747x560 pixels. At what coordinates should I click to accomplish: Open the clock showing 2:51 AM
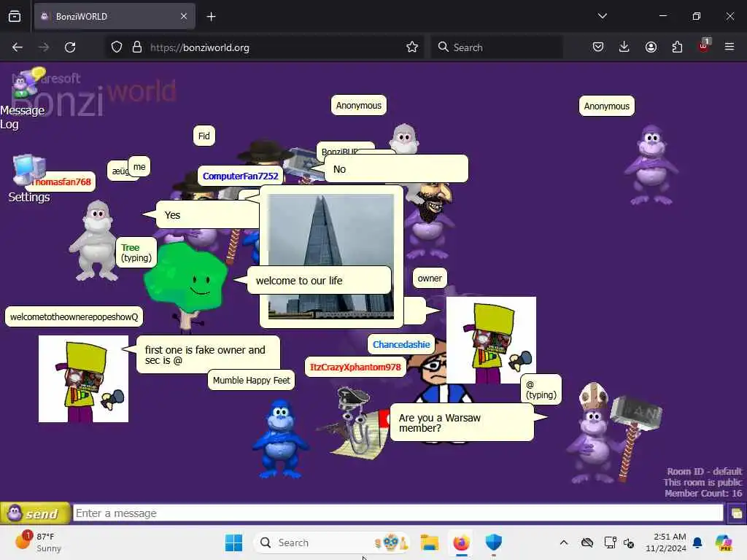666,542
